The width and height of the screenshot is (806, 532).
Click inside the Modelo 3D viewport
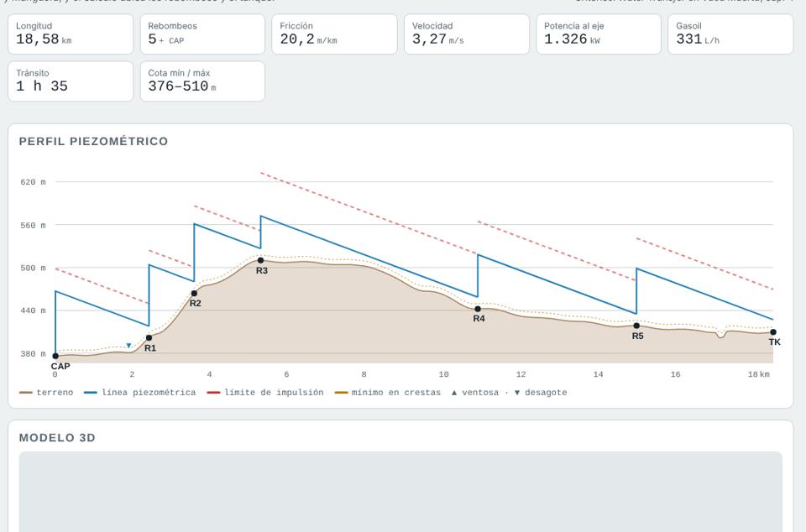click(x=400, y=492)
